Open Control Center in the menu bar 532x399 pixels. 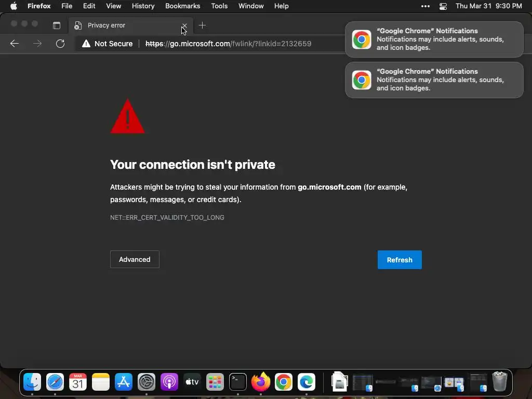pyautogui.click(x=443, y=6)
